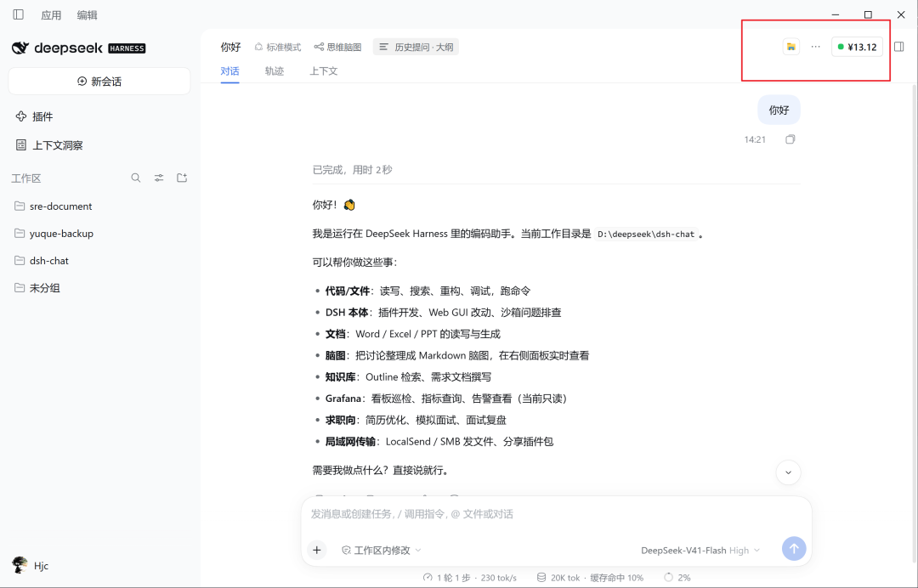Open the DeepSeek-V41-Flash High model selector
The image size is (918, 588).
(x=700, y=550)
